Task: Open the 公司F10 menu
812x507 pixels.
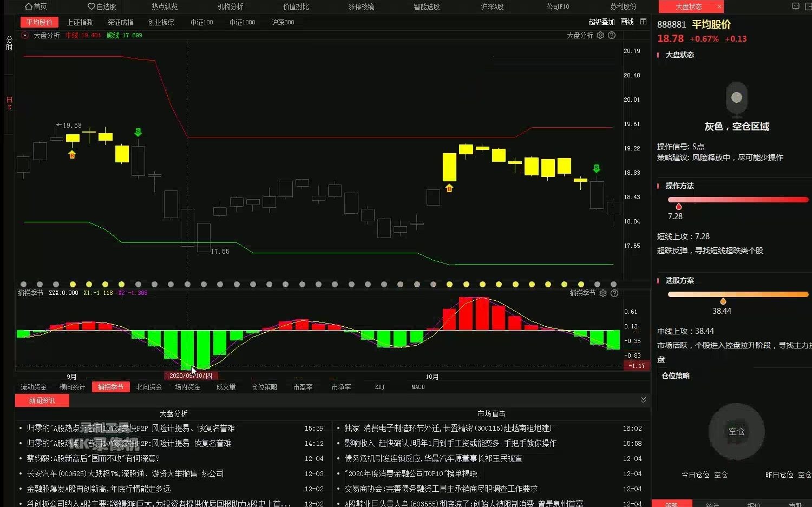Action: 558,6
